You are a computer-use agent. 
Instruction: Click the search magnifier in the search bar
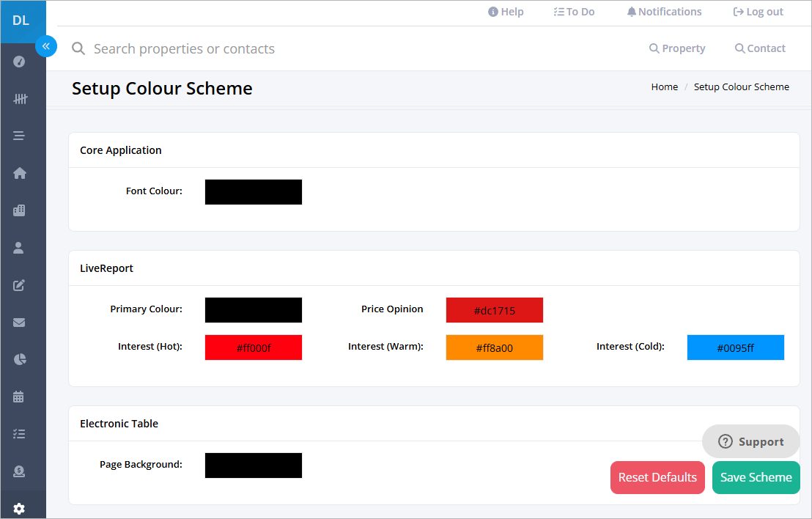[78, 48]
